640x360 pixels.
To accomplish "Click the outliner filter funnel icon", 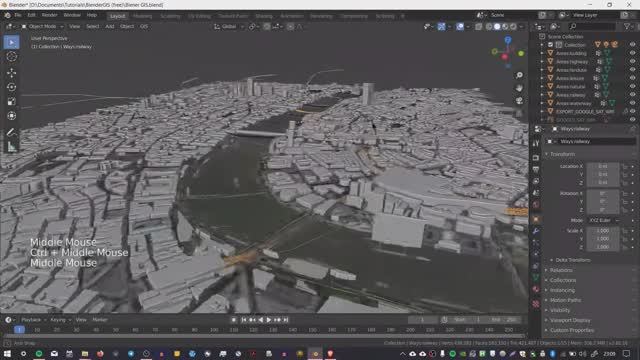I will [x=627, y=27].
